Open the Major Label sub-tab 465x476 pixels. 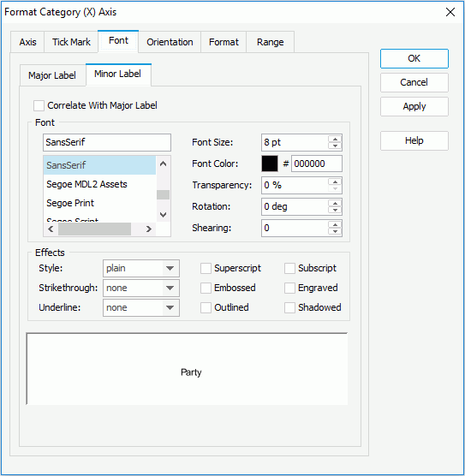52,75
